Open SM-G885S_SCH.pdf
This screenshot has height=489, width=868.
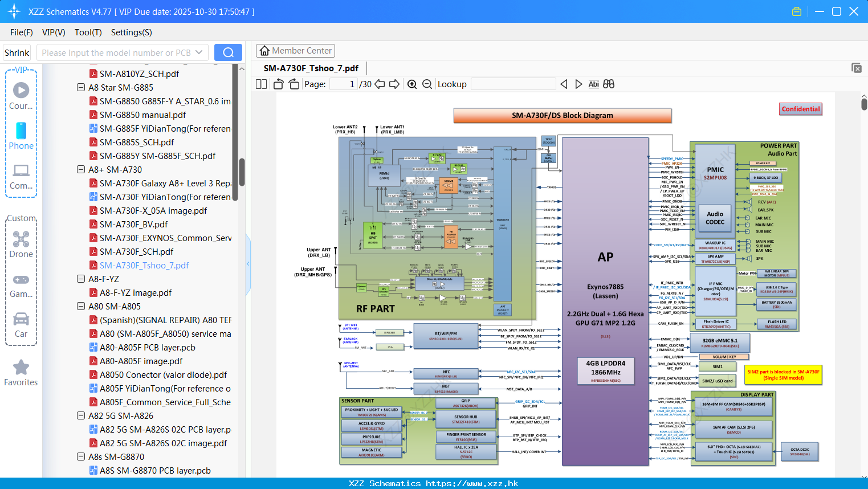coord(137,142)
